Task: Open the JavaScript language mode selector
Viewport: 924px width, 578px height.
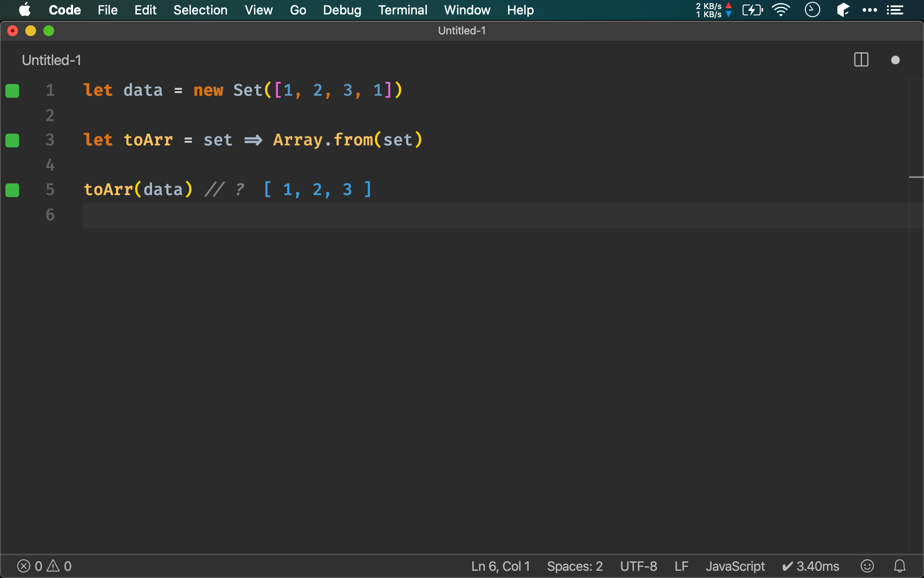Action: pos(735,566)
